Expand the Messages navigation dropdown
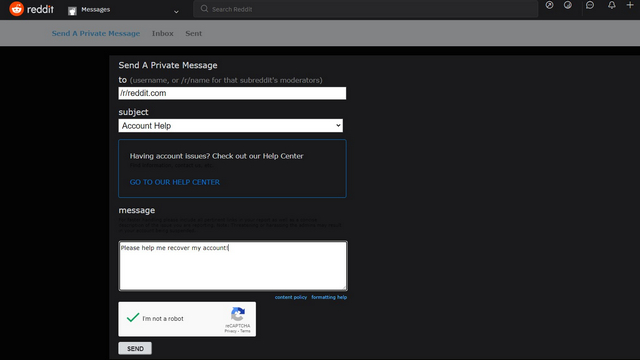 click(x=176, y=11)
